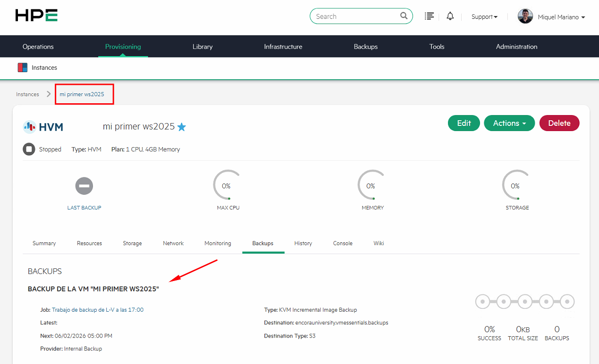
Task: Switch to the History tab
Action: (x=303, y=243)
